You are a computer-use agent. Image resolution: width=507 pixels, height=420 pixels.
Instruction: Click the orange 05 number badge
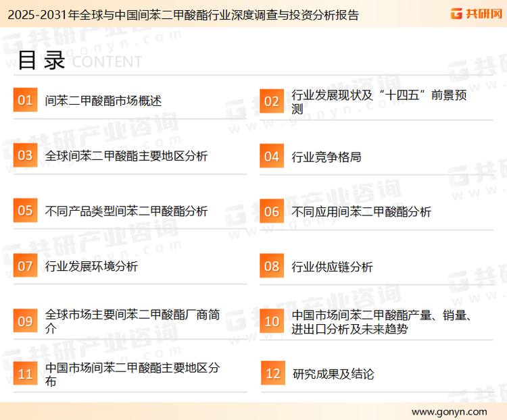(x=25, y=210)
